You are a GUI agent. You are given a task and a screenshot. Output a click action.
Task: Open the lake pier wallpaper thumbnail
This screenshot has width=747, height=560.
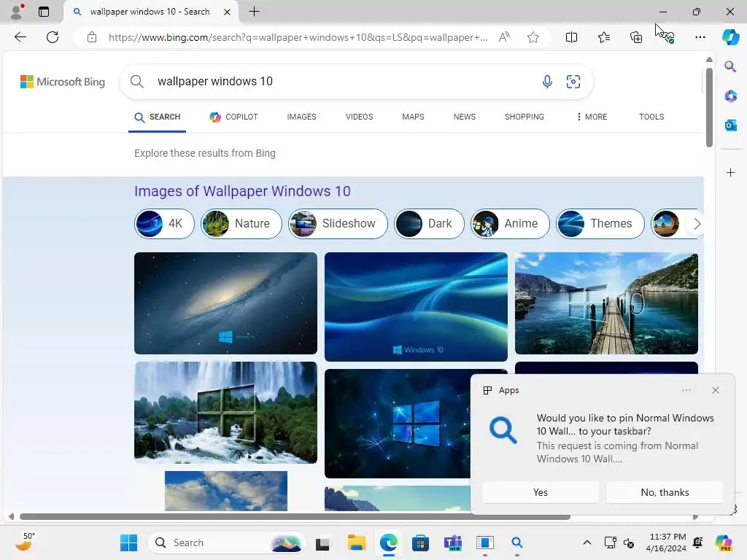point(606,303)
